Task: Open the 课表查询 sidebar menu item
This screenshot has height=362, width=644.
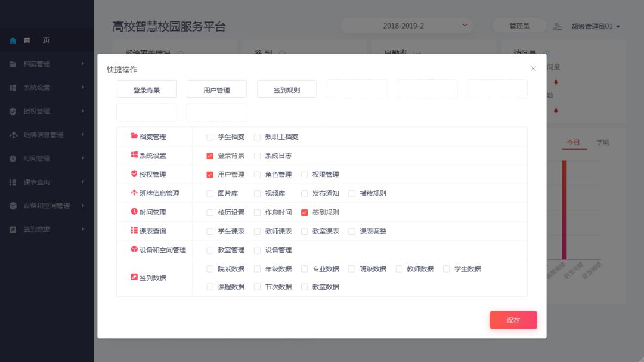Action: coord(37,182)
